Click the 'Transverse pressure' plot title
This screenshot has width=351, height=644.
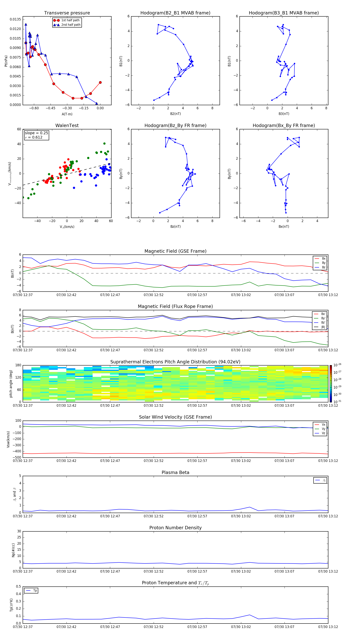tap(67, 13)
